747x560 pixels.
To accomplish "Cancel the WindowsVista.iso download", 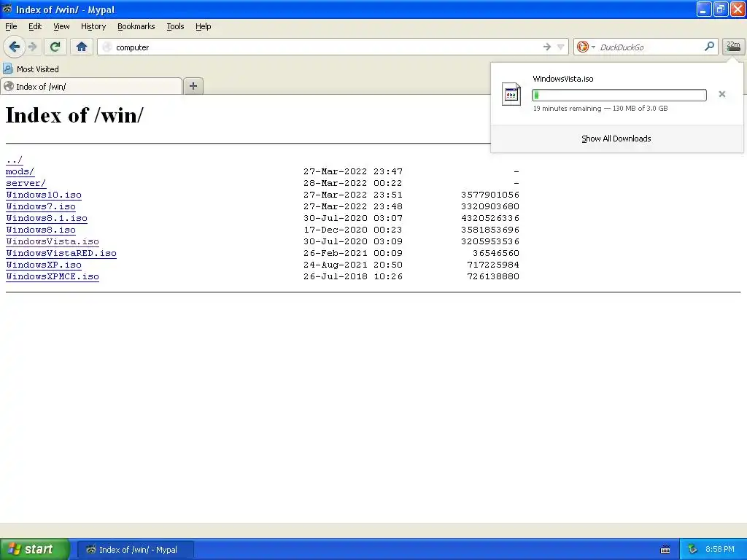I will (721, 94).
